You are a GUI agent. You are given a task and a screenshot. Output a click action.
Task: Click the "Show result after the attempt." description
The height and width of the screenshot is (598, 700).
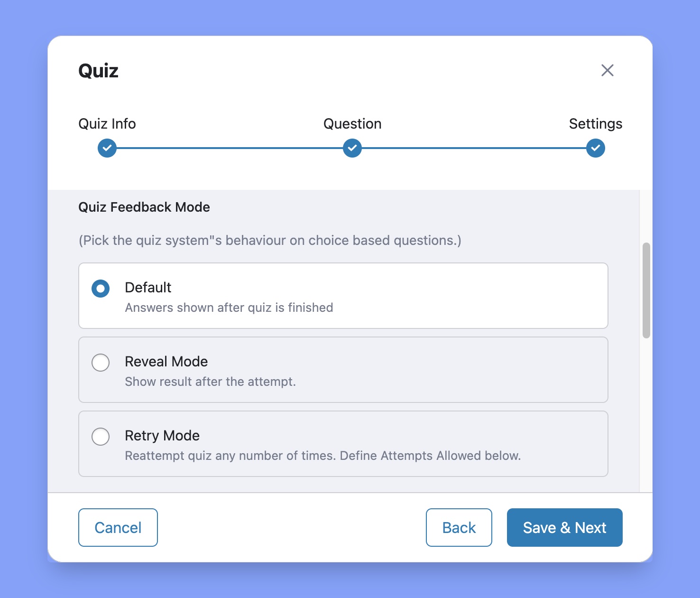(x=210, y=382)
